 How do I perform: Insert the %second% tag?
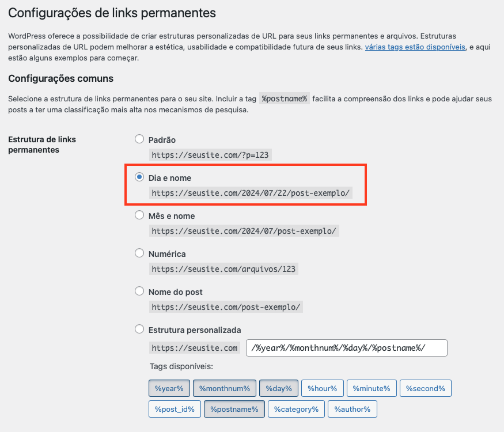coord(425,388)
